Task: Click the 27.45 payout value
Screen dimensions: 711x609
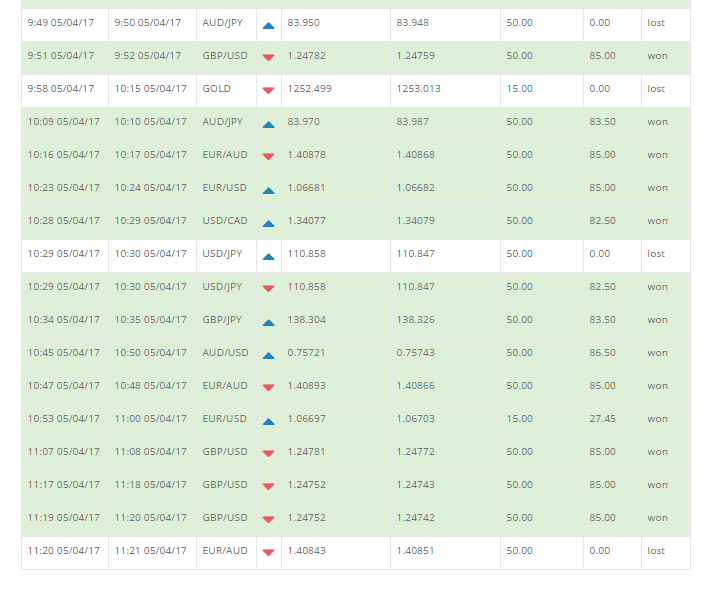Action: (602, 419)
